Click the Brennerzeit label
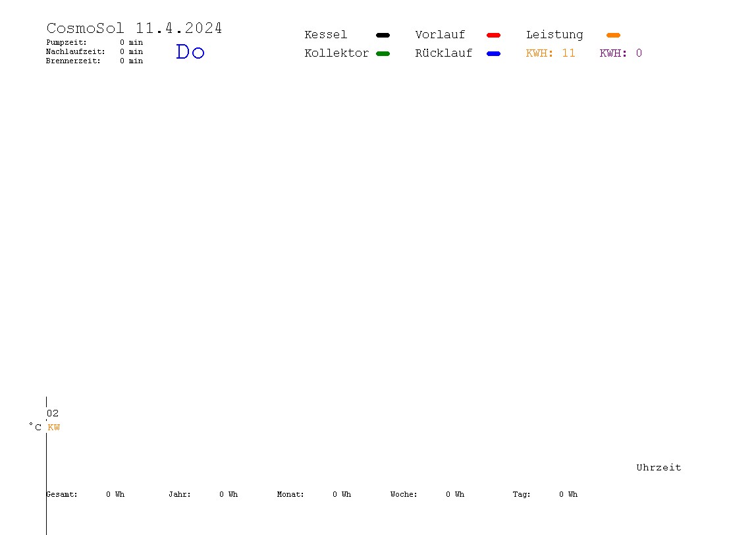 pyautogui.click(x=73, y=61)
